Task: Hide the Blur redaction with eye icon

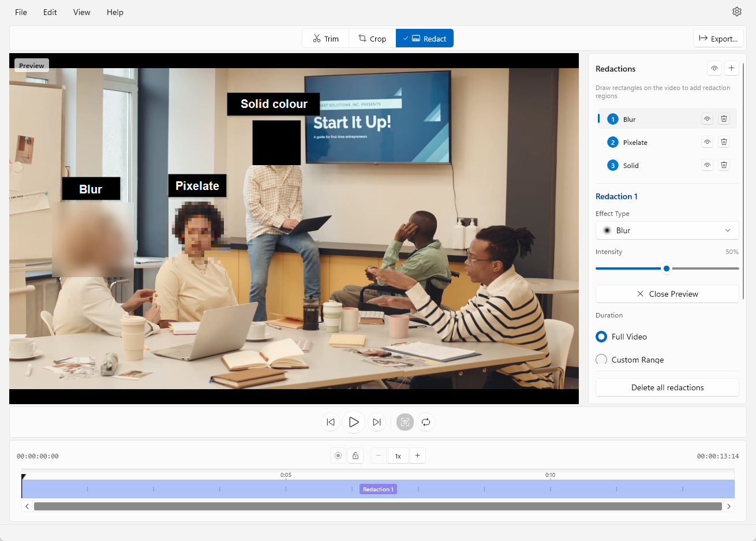Action: coord(707,119)
